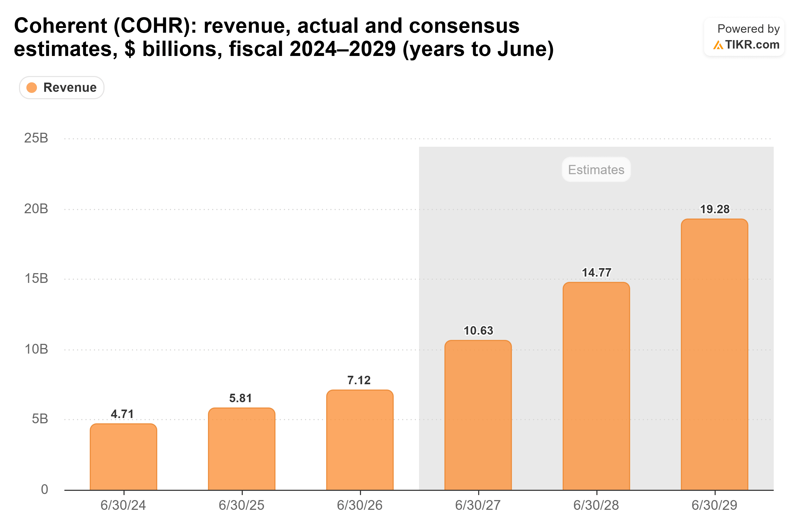The image size is (798, 532).
Task: Click the orange TIKR logo icon
Action: 718,45
